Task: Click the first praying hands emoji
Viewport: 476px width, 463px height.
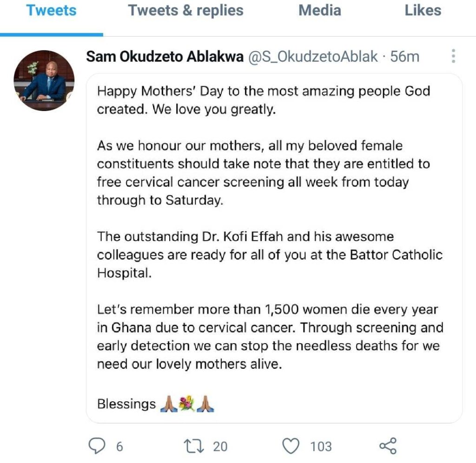Action: pyautogui.click(x=169, y=404)
